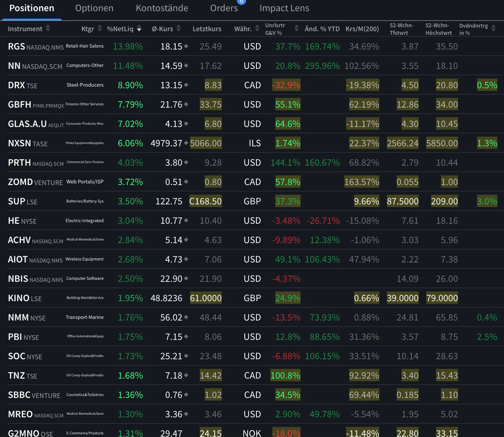
Task: Open the Kontostände tab
Action: pyautogui.click(x=162, y=8)
